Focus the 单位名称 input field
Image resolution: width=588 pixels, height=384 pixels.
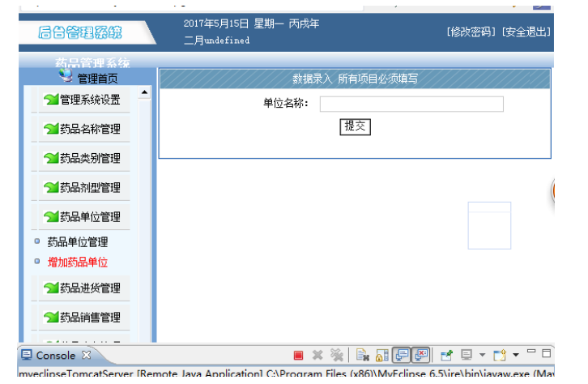pos(411,104)
